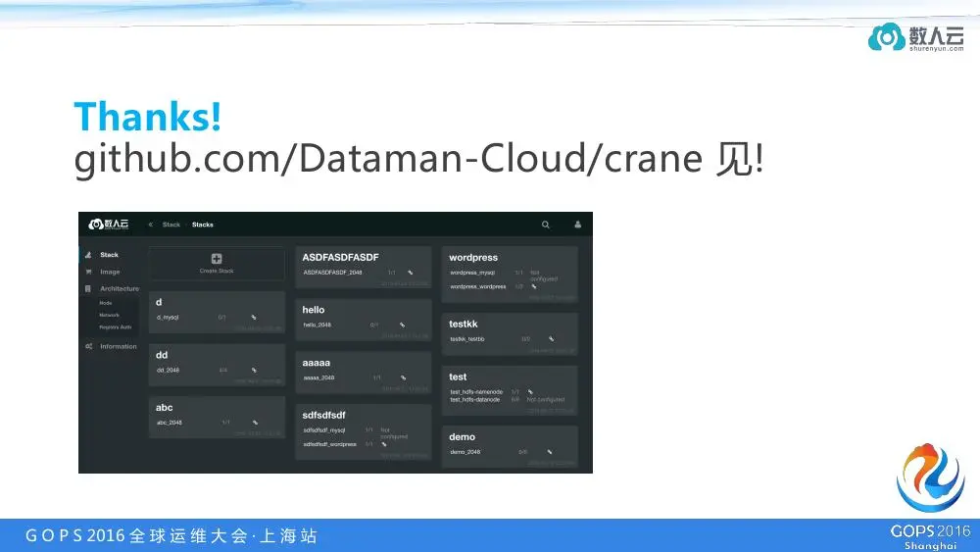Open the ASDFASDFASDF stack
The width and height of the screenshot is (980, 552).
pos(364,267)
